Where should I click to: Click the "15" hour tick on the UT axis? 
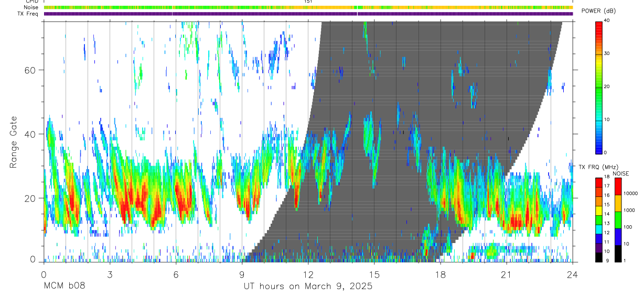tap(374, 274)
